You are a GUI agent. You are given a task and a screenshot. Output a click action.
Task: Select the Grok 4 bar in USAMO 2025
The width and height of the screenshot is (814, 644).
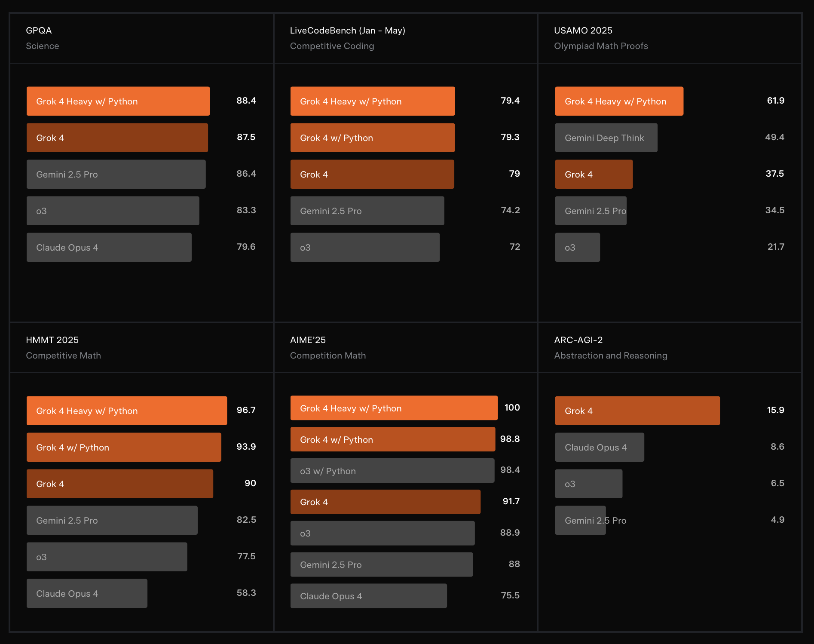coord(594,174)
